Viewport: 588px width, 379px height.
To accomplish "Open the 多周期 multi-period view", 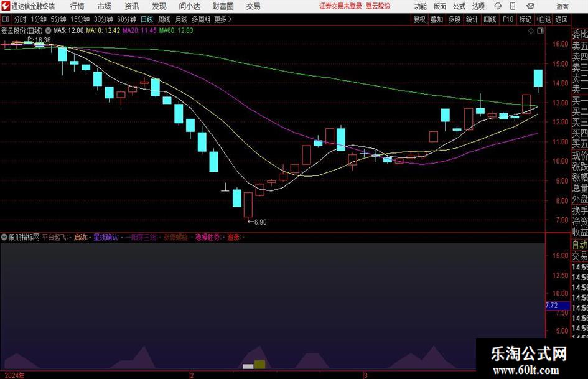I will click(x=200, y=19).
